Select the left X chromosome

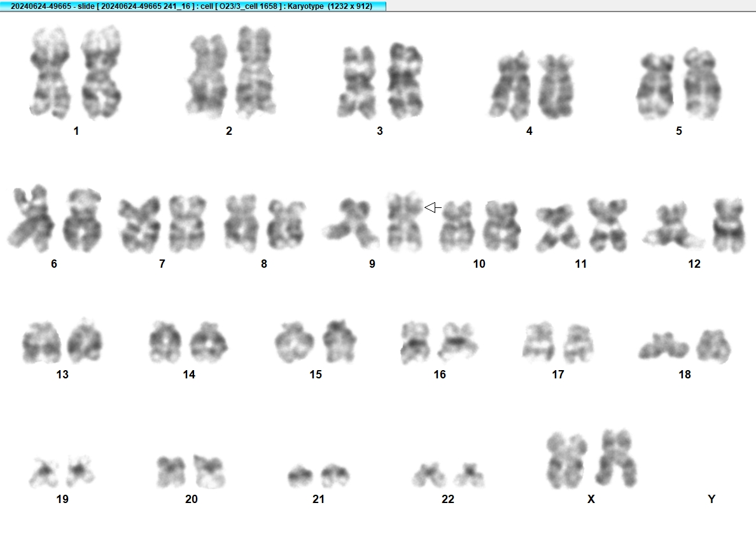[566, 460]
